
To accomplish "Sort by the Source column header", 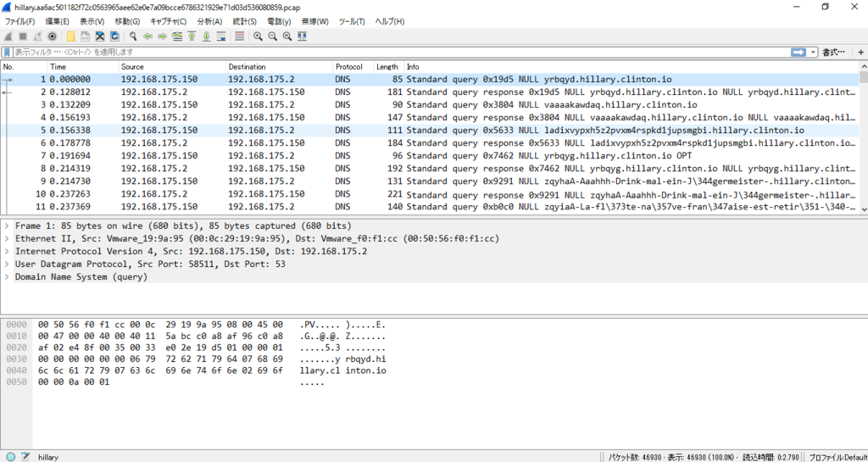I will [172, 67].
